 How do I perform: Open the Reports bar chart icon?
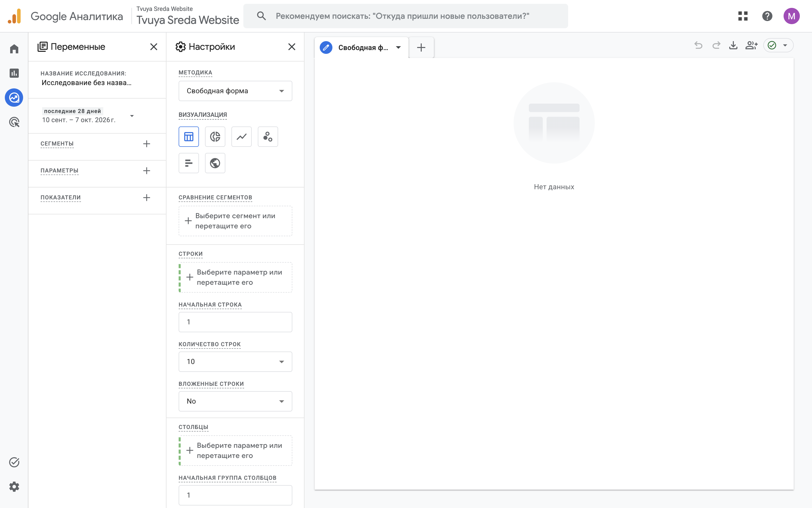(14, 73)
